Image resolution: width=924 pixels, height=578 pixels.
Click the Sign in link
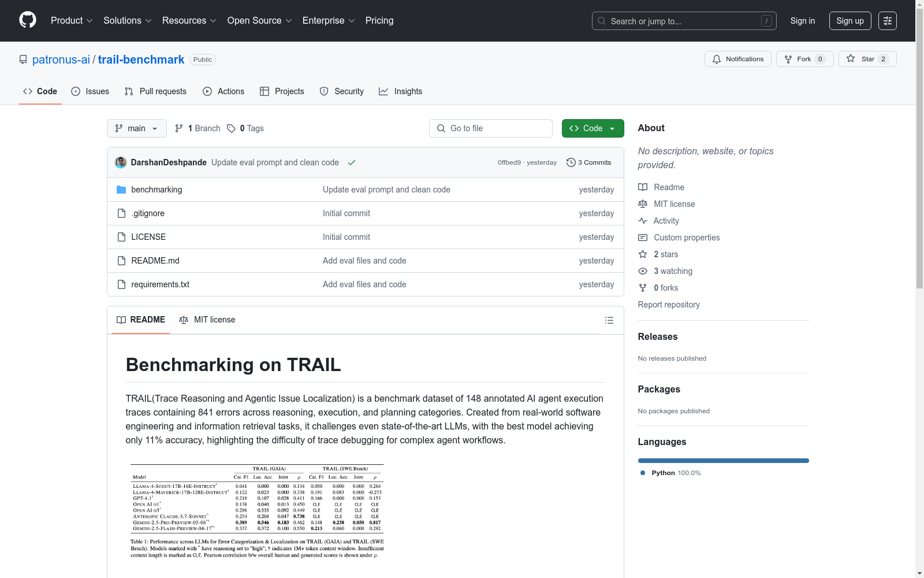pyautogui.click(x=803, y=21)
